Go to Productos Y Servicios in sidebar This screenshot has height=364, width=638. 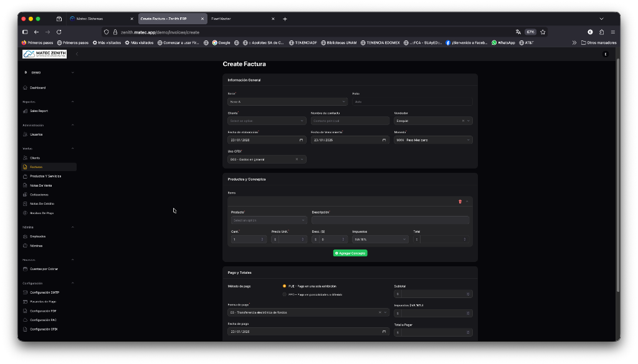[x=45, y=176]
